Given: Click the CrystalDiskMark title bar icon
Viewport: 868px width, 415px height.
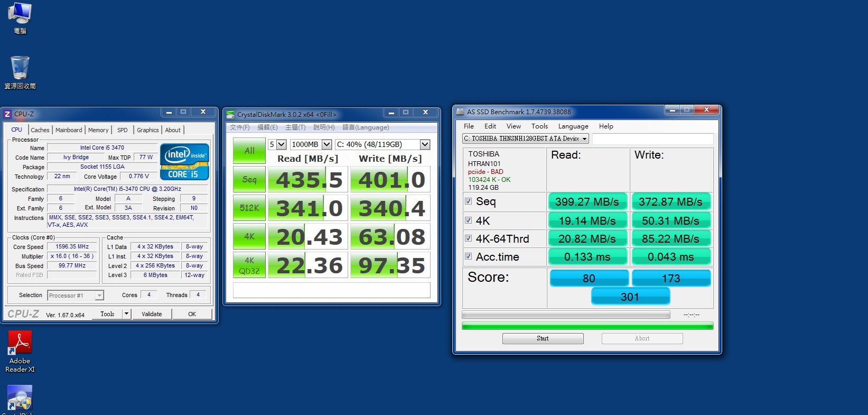Looking at the screenshot, I should 230,114.
